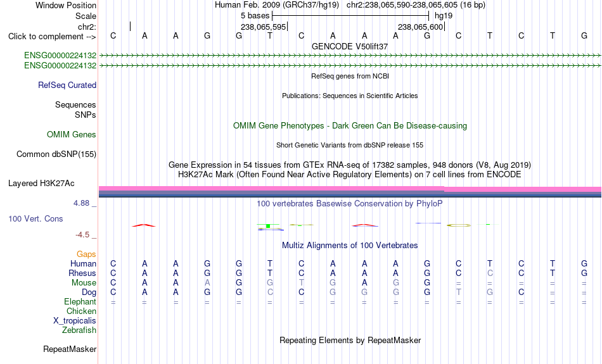Open the RepeatMasker track label
The width and height of the screenshot is (602, 364).
click(70, 349)
